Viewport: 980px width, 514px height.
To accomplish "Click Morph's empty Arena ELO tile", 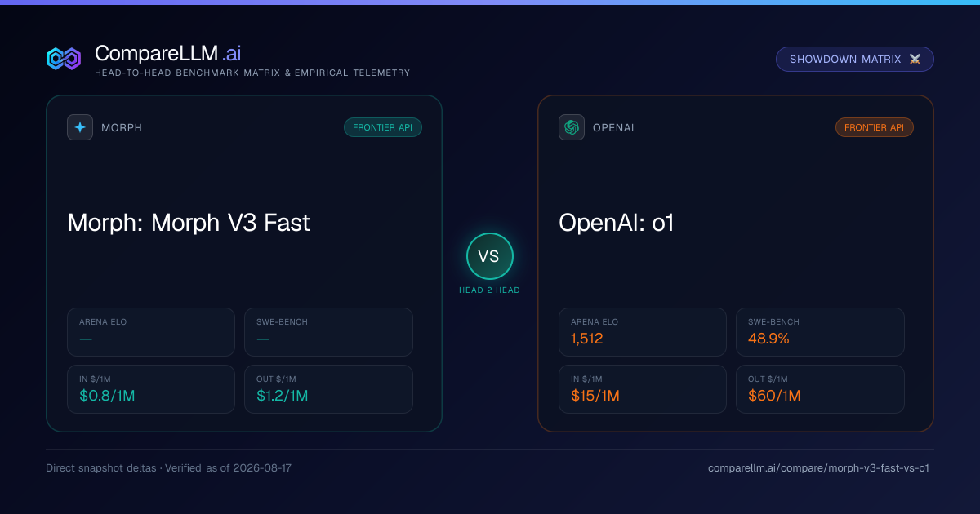I will [151, 332].
